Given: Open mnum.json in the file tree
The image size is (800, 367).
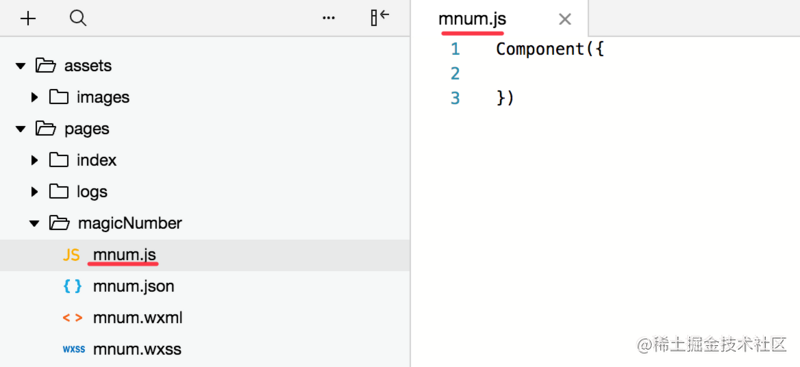Looking at the screenshot, I should point(134,286).
